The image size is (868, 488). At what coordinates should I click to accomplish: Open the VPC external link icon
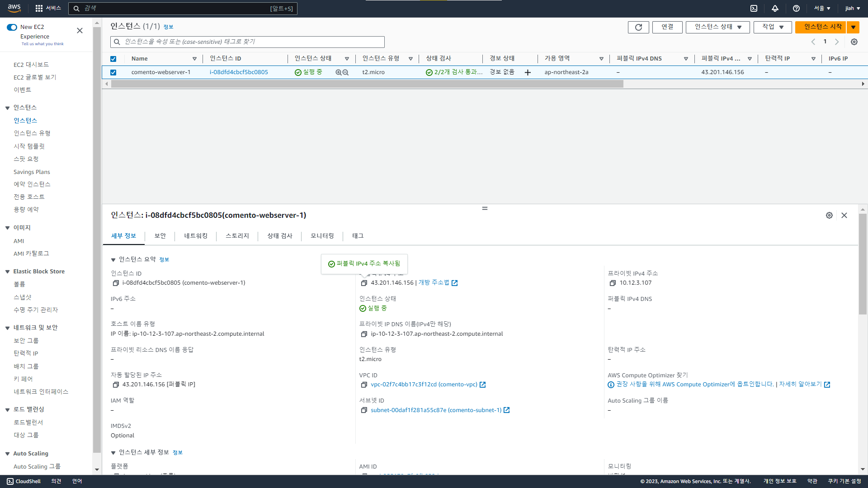[482, 385]
